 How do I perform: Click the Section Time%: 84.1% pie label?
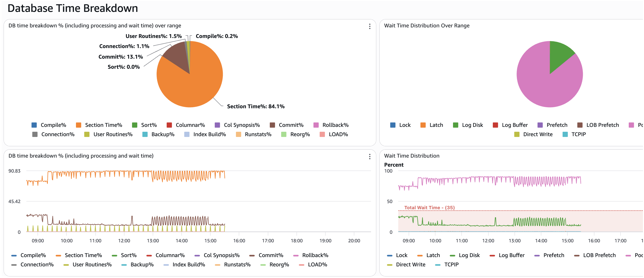(x=256, y=106)
